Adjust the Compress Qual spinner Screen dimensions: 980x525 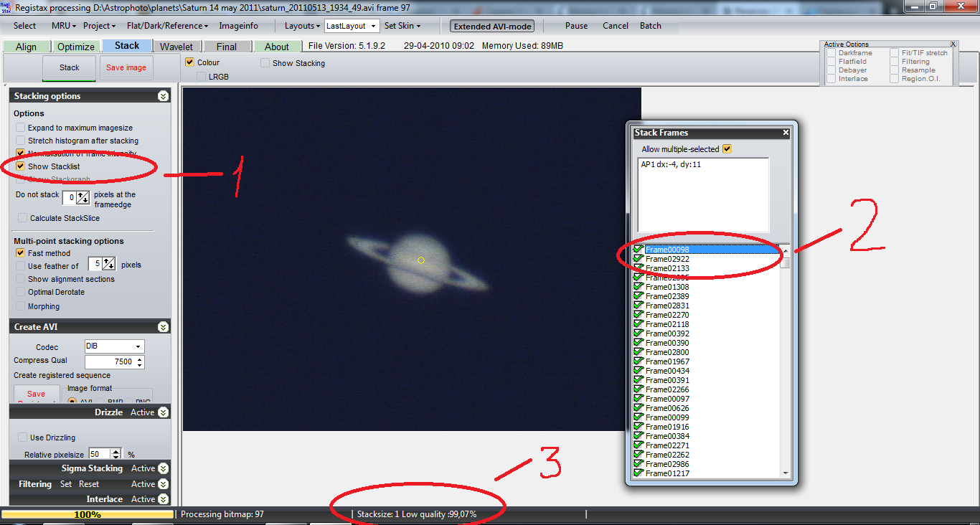click(140, 362)
